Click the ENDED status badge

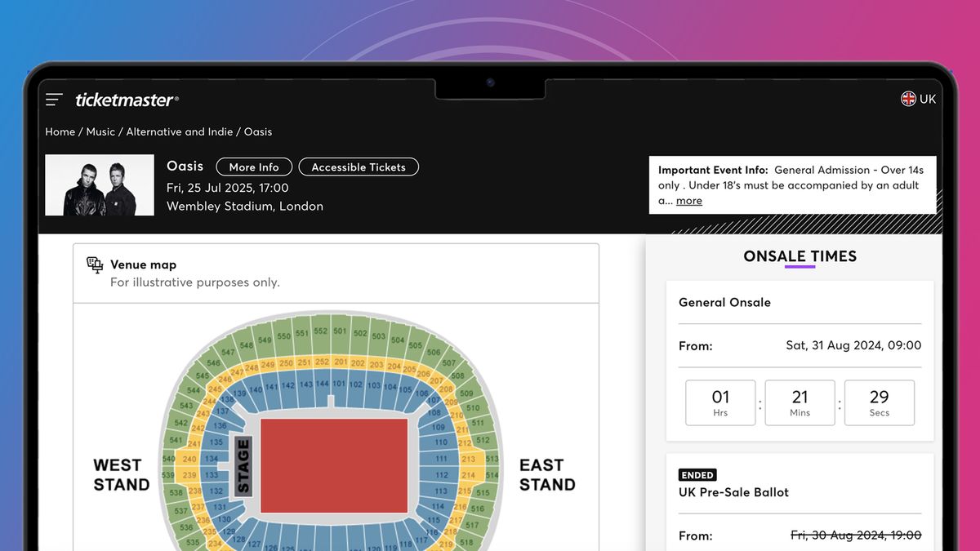(697, 474)
